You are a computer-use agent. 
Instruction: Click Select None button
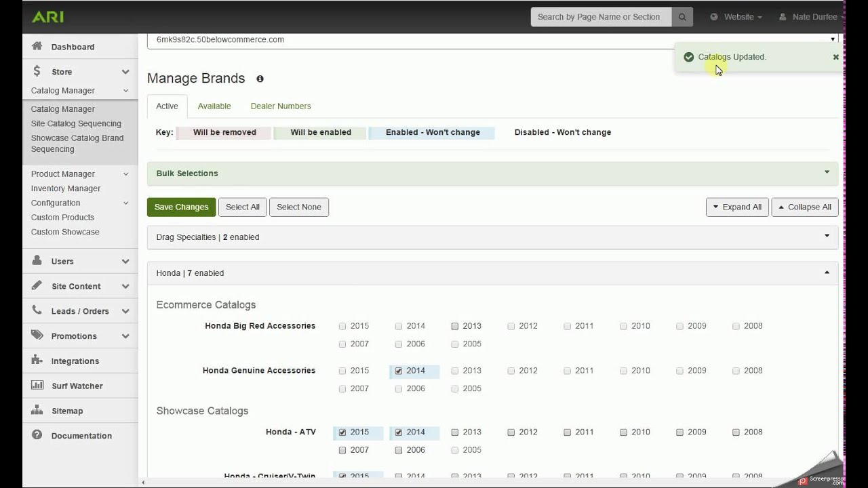click(x=299, y=207)
